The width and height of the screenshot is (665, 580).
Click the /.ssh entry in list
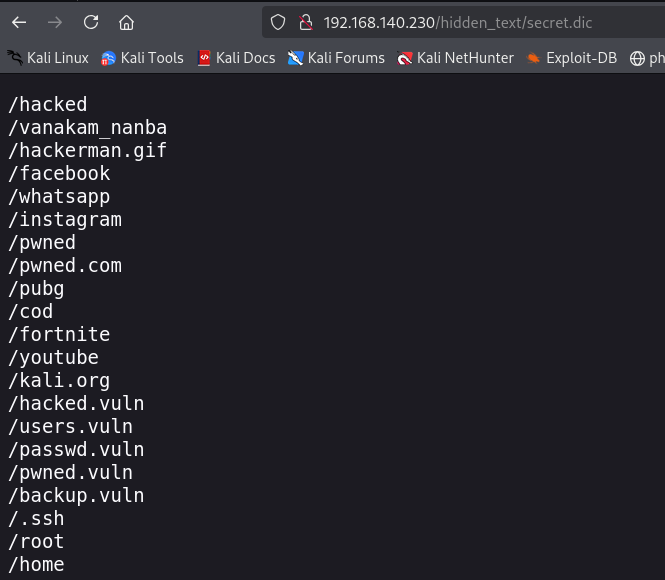(x=36, y=519)
